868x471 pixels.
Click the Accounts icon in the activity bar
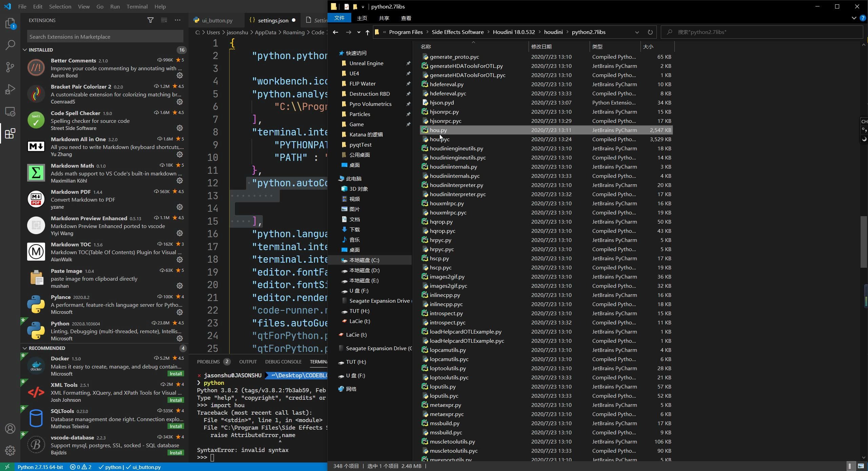[x=10, y=429]
